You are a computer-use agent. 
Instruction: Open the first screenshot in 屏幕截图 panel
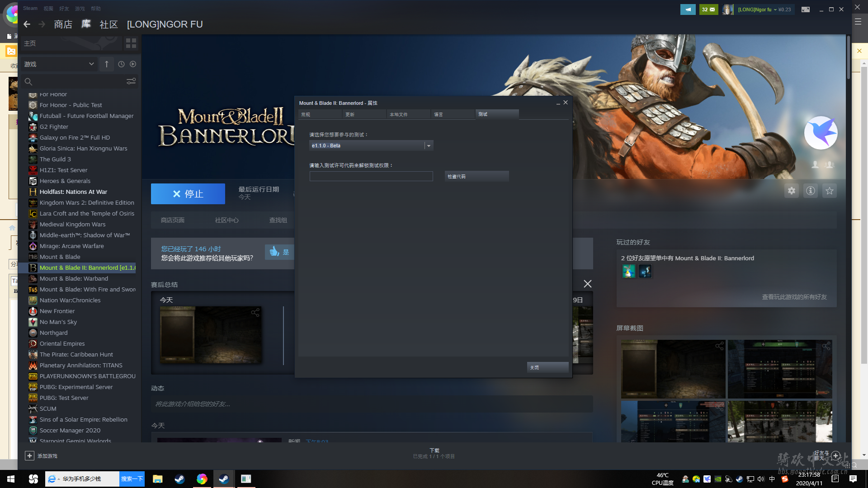coord(673,369)
